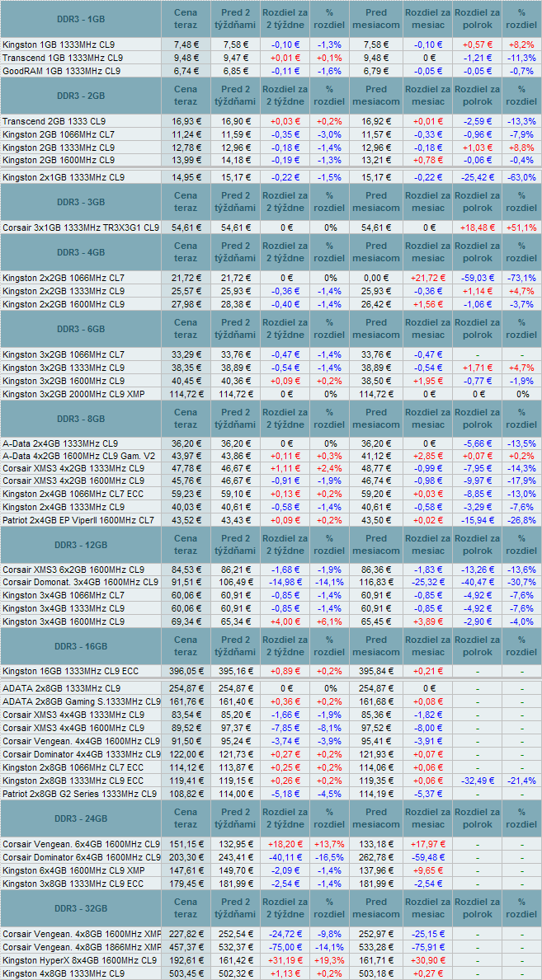Click "Kingston 3x8GB 1333MHz CL9 ECC" row name
The width and height of the screenshot is (542, 980).
pyautogui.click(x=73, y=883)
